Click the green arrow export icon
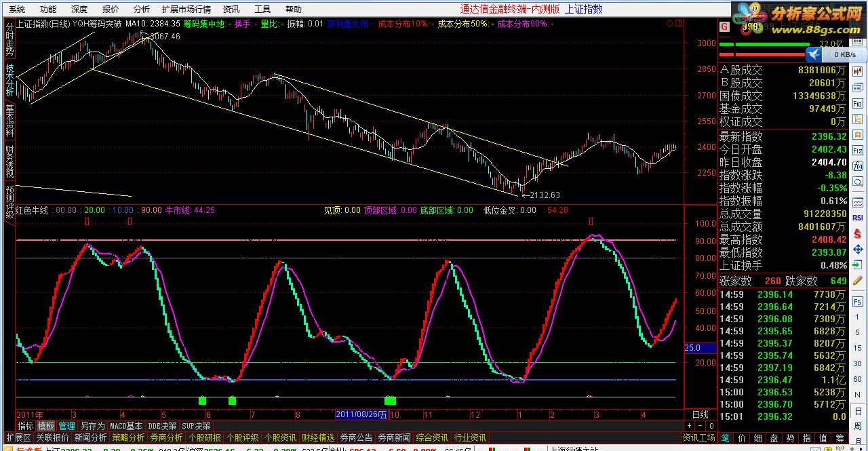This screenshot has height=451, width=868. pyautogui.click(x=857, y=264)
